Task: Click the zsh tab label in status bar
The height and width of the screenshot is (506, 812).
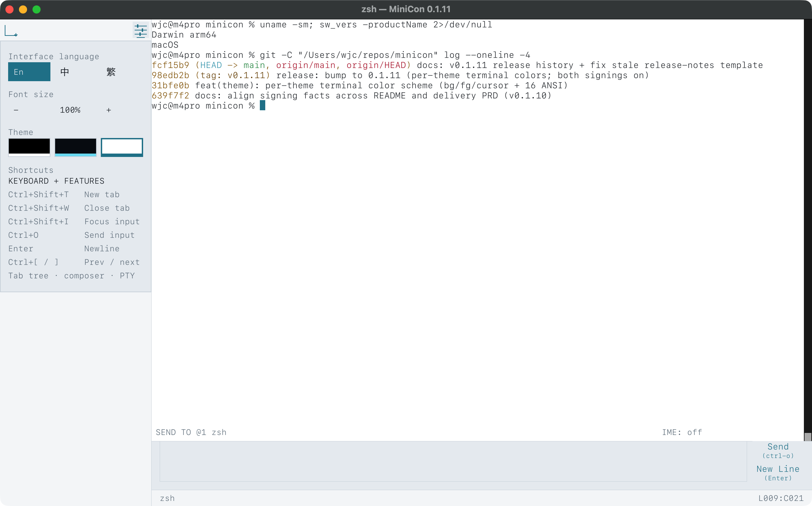Action: 167,498
